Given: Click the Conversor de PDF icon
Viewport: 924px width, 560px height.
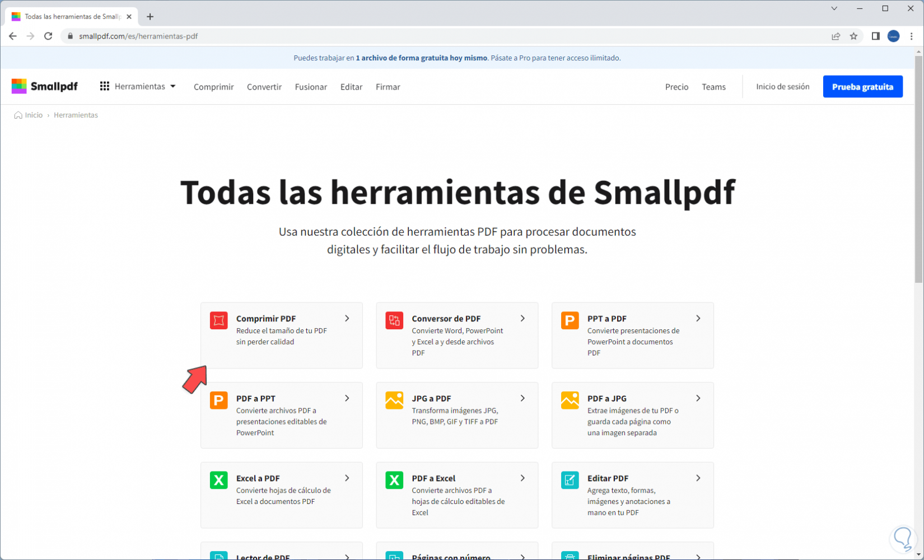Looking at the screenshot, I should pyautogui.click(x=394, y=320).
